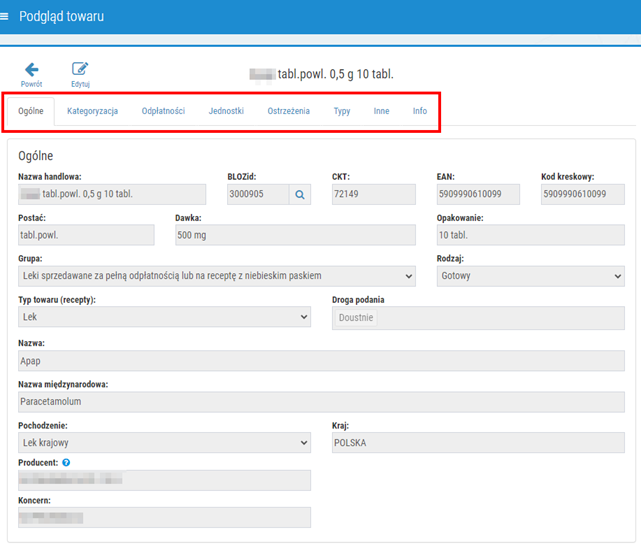
Task: Click the Kraj field showing POLSKA
Action: (x=478, y=442)
